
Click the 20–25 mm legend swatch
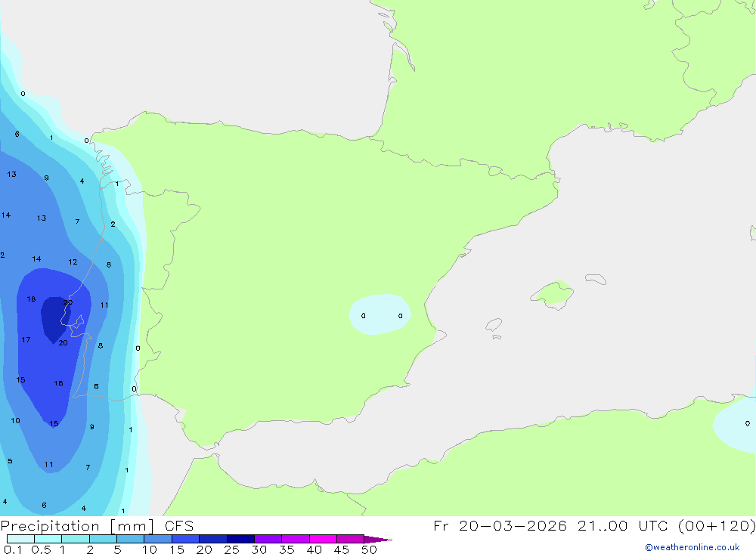pos(212,539)
